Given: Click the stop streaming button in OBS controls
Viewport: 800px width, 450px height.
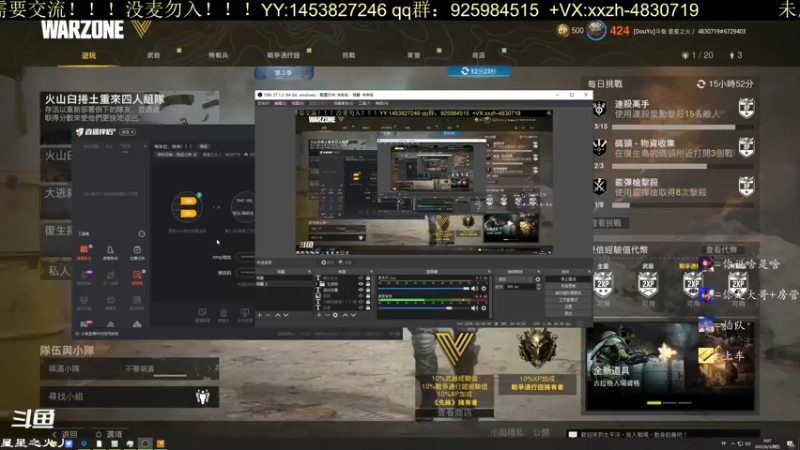Looking at the screenshot, I should coord(568,279).
